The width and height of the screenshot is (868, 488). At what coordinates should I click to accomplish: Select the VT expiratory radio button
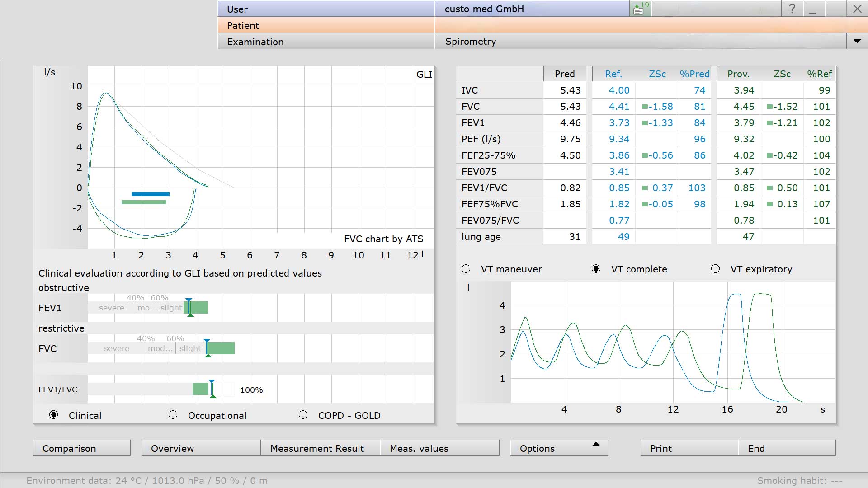tap(715, 269)
